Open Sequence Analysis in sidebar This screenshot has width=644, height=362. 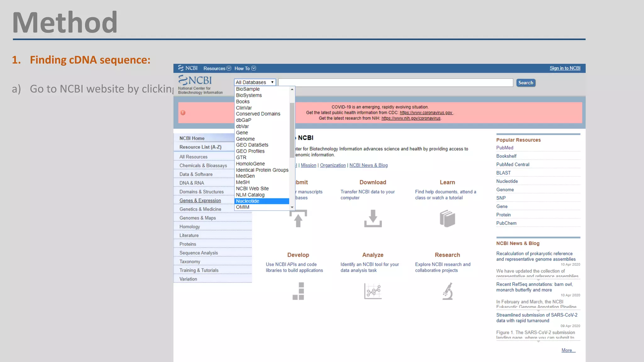coord(213,253)
